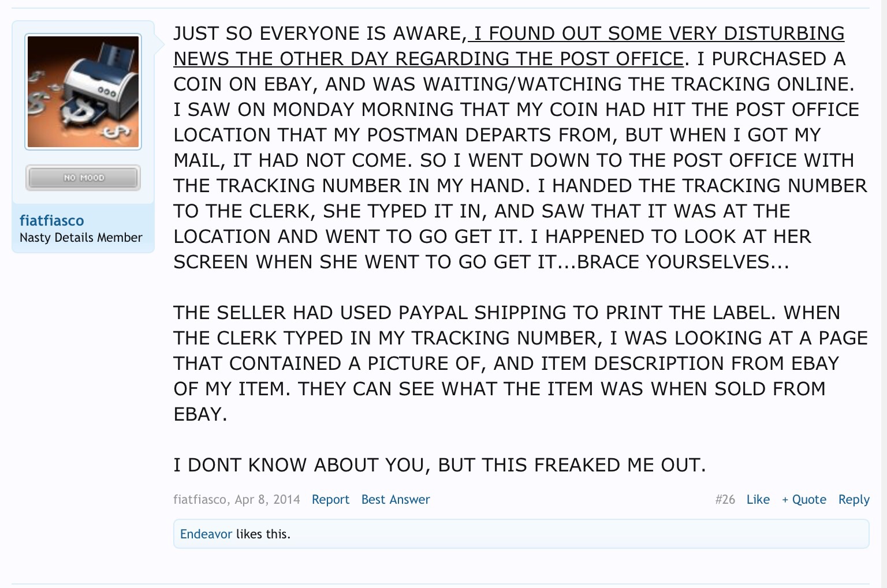Viewport: 887px width, 588px height.
Task: Click the fiatfiasco author name below the post
Action: point(199,500)
